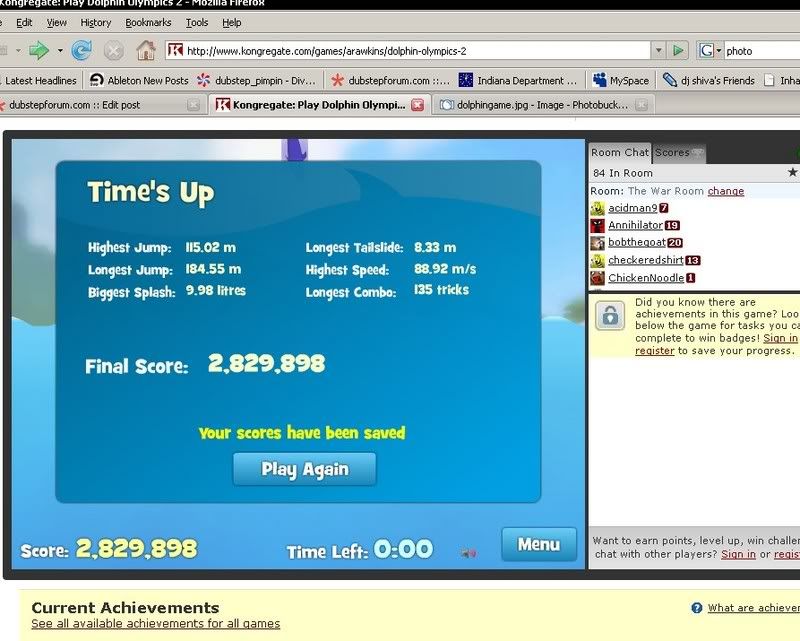Click the Kongregate favicon in the address bar

point(175,50)
